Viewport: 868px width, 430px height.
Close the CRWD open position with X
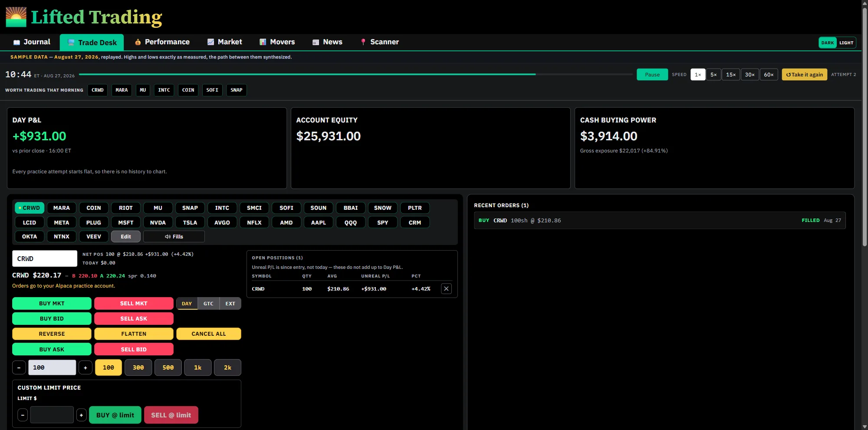446,289
